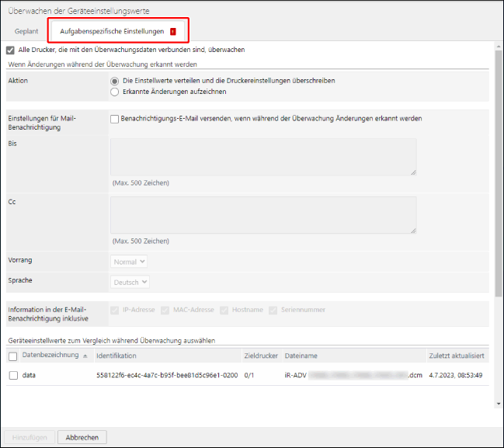Image resolution: width=504 pixels, height=448 pixels.
Task: Click the vertical scrollbar down arrow
Action: pos(499,403)
